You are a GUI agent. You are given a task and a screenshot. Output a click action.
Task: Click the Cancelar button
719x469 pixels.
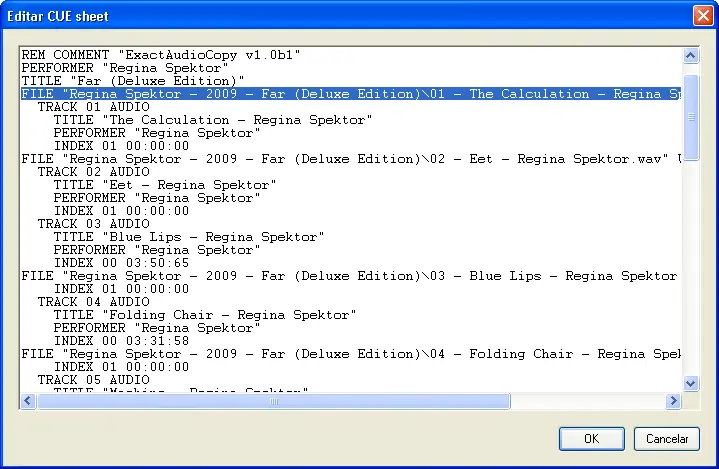point(667,439)
